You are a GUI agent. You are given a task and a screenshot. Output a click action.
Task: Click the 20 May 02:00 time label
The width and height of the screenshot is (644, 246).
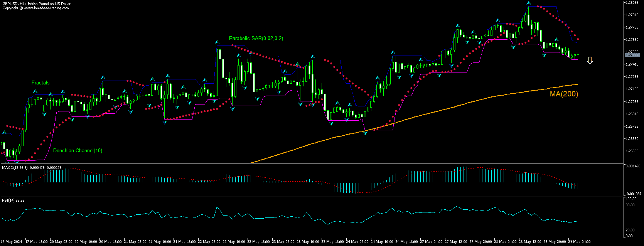point(61,242)
